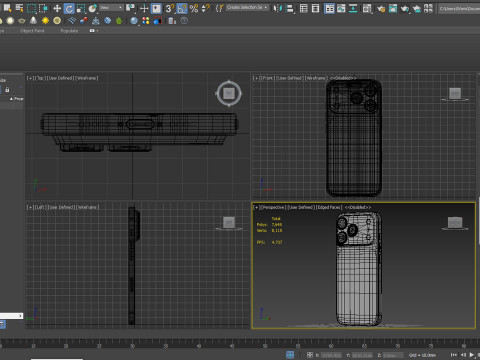
Task: Click the ViewCube in the Perspective viewport
Action: tap(455, 223)
